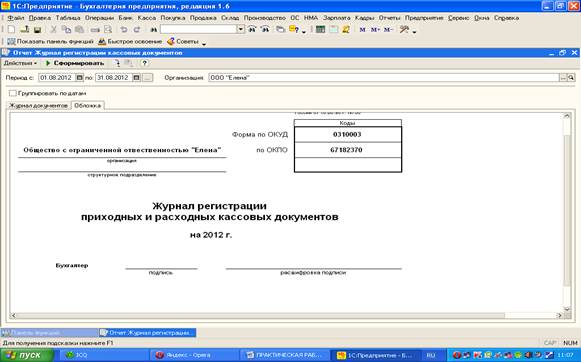Image resolution: width=581 pixels, height=362 pixels.
Task: Open the hammer tools overflow dropdown arrow
Action: pyautogui.click(x=414, y=31)
